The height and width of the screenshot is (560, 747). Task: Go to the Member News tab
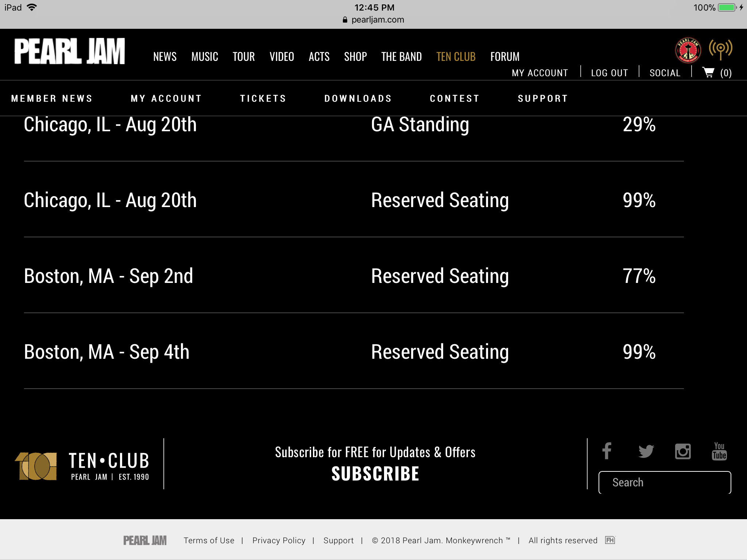52,98
